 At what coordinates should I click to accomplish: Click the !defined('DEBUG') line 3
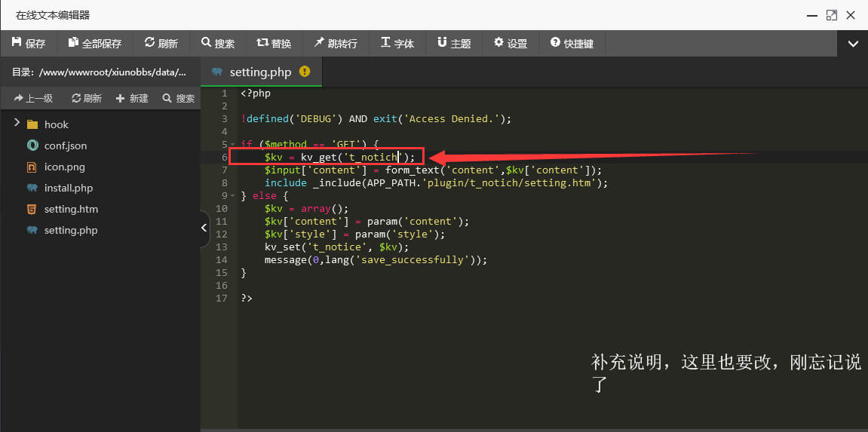coord(376,119)
